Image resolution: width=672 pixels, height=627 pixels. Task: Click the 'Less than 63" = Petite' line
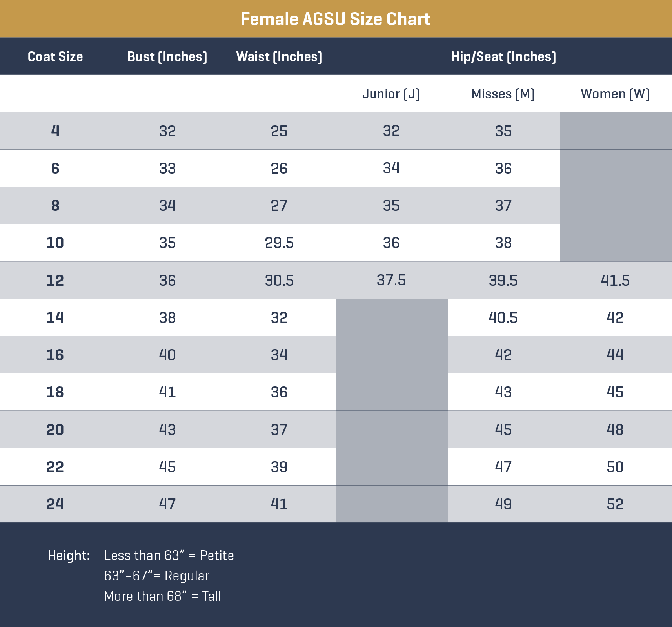click(x=169, y=555)
